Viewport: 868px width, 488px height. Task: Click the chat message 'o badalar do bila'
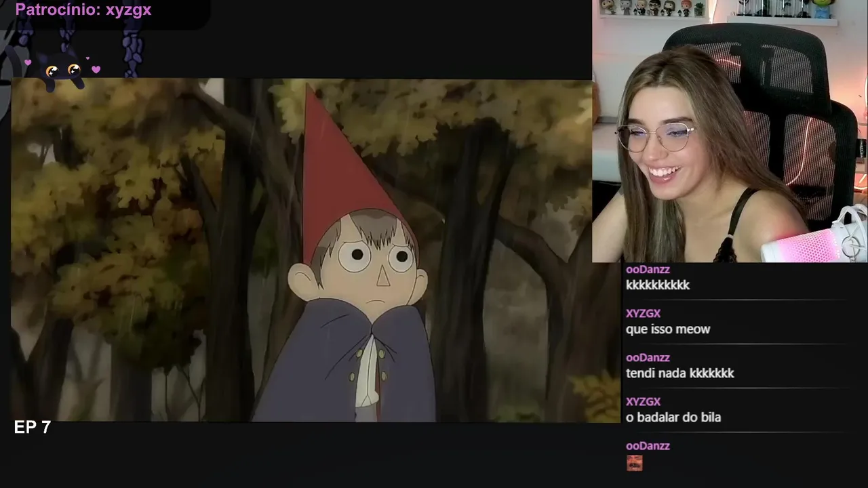(x=673, y=418)
